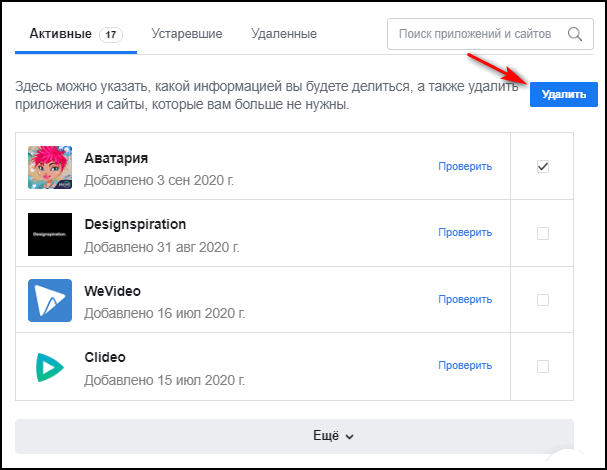The height and width of the screenshot is (470, 607).
Task: Open the Designspiration app icon
Action: [50, 234]
